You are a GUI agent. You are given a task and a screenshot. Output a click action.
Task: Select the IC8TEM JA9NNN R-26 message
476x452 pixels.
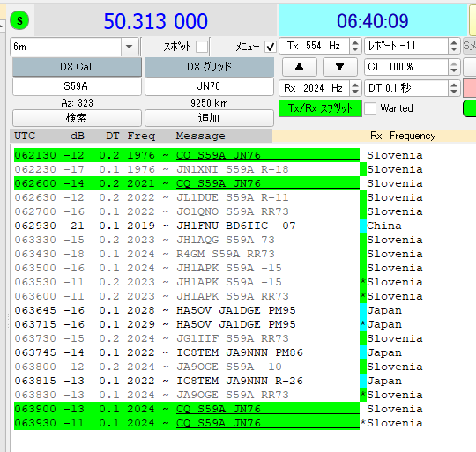[x=240, y=381]
